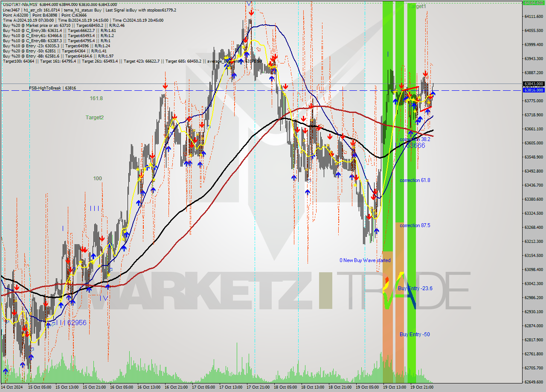The height and width of the screenshot is (392, 546).
Task: Click the 'Buy %20 @ Entry -88' info line
Action: [58, 56]
